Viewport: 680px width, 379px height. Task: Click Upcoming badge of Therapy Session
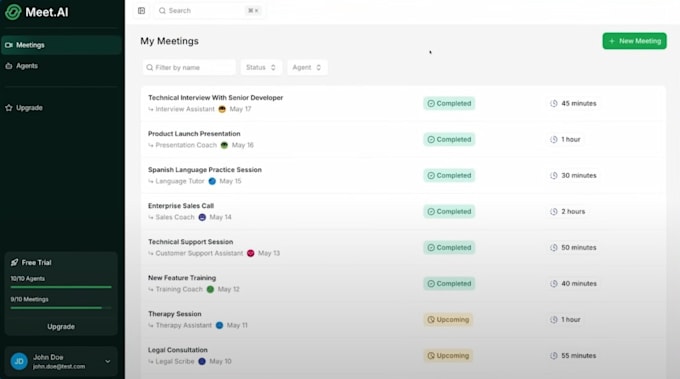(x=448, y=320)
